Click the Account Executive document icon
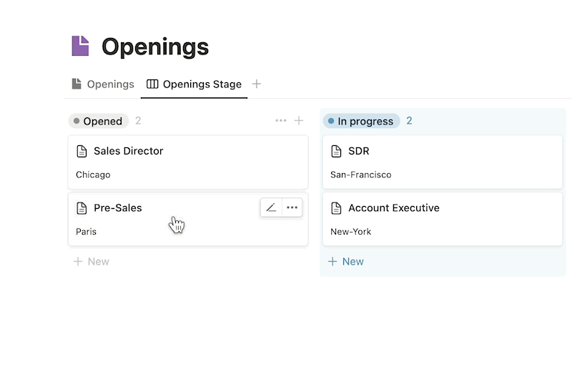The width and height of the screenshot is (572, 392). (336, 208)
